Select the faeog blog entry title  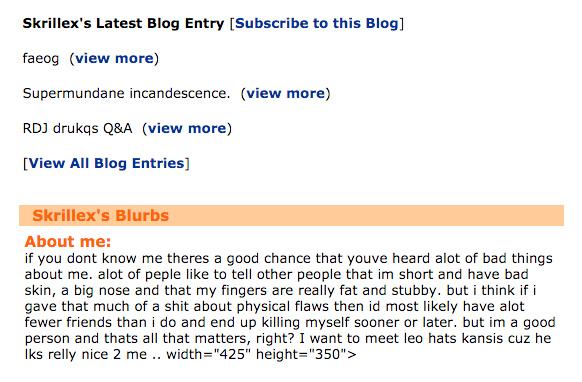tap(41, 59)
